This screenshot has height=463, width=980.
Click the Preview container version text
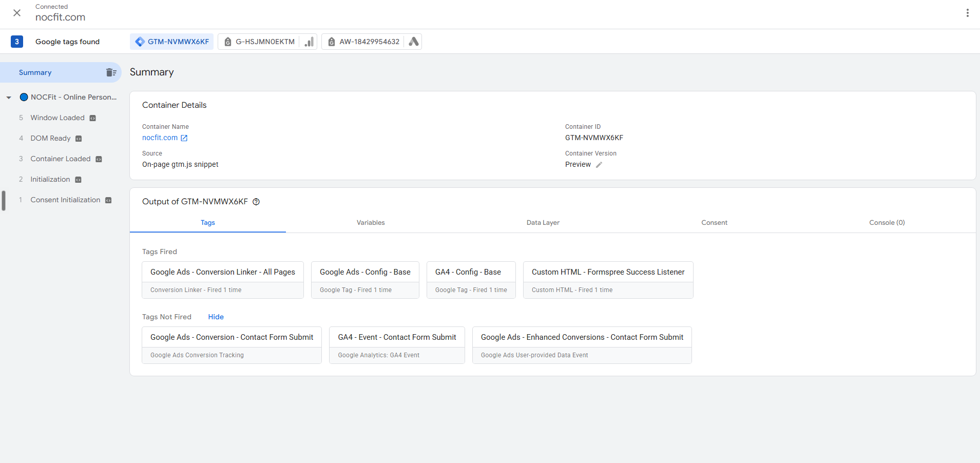[578, 164]
